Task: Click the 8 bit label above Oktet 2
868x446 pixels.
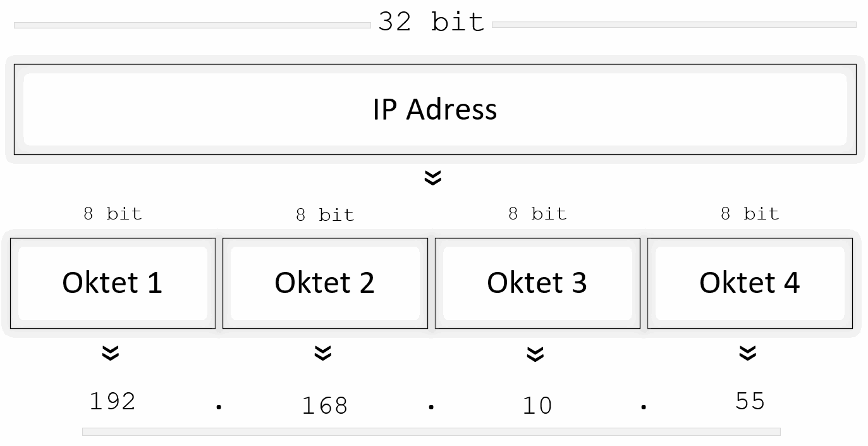Action: click(325, 216)
